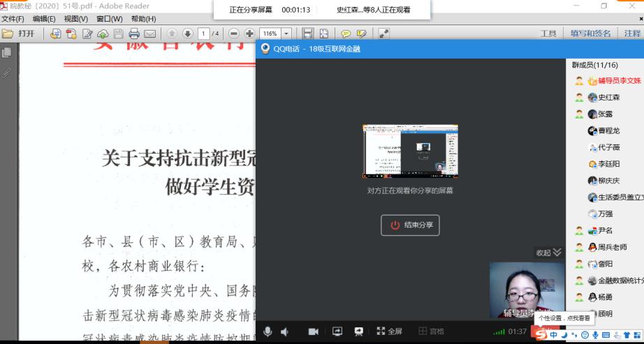Image resolution: width=644 pixels, height=344 pixels.
Task: Open the zoom percentage dropdown arrow
Action: pyautogui.click(x=288, y=33)
